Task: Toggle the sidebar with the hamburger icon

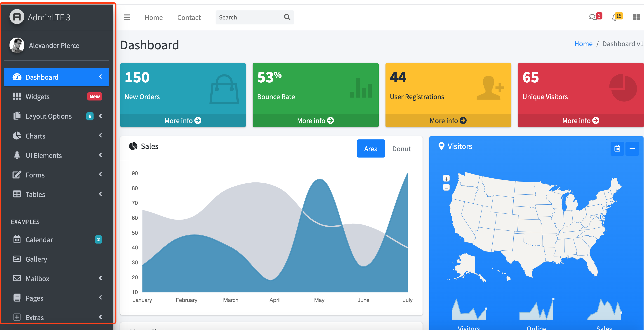Action: coord(127,17)
